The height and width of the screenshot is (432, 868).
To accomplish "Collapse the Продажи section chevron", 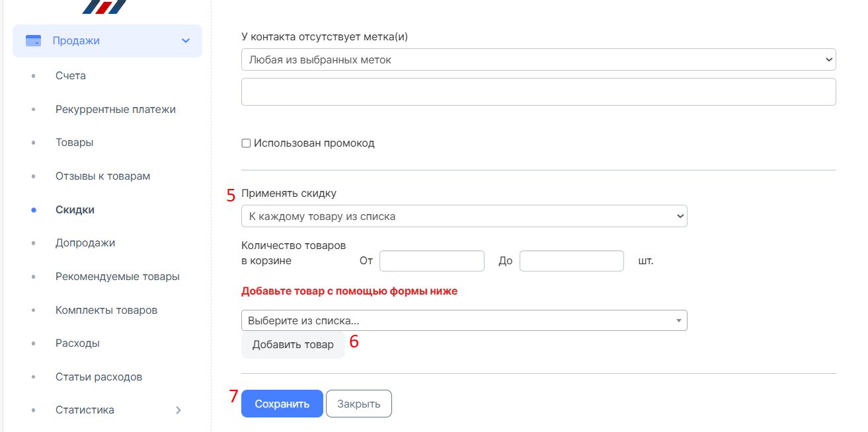I will click(x=186, y=41).
